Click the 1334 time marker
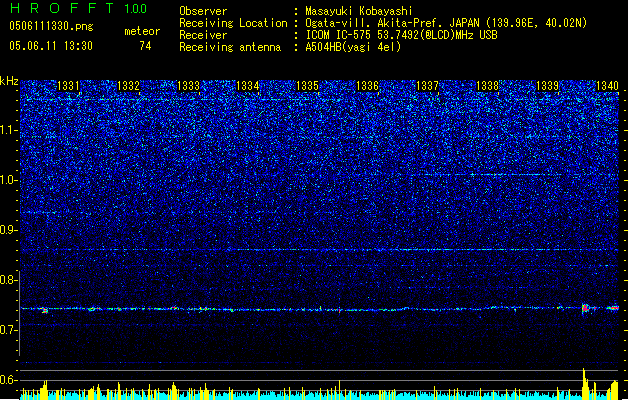This screenshot has height=400, width=629. 248,86
